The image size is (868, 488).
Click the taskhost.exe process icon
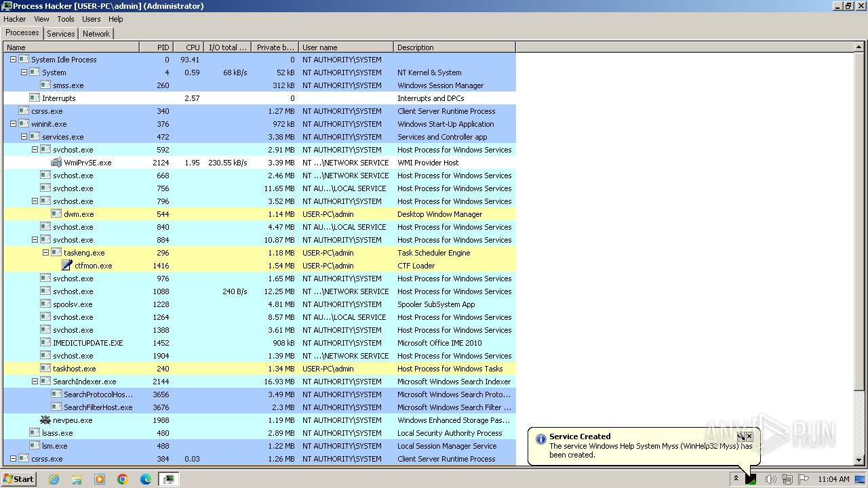tap(45, 369)
